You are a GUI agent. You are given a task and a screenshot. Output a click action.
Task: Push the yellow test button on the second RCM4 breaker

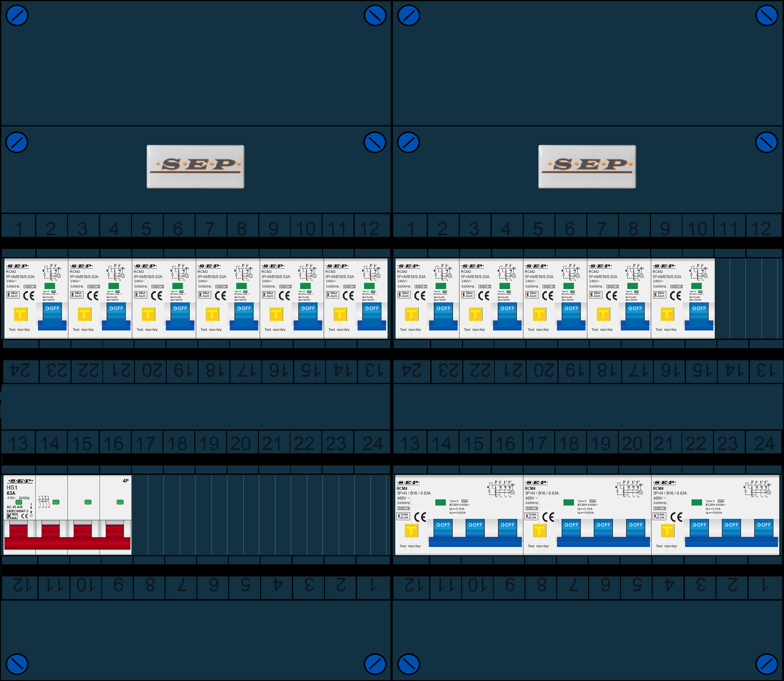pyautogui.click(x=539, y=530)
